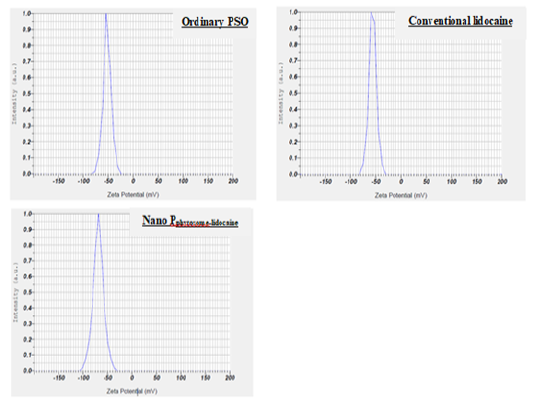Click the "0.0" tick in the Nano Phytosome chart
533x410 pixels.
click(x=28, y=371)
